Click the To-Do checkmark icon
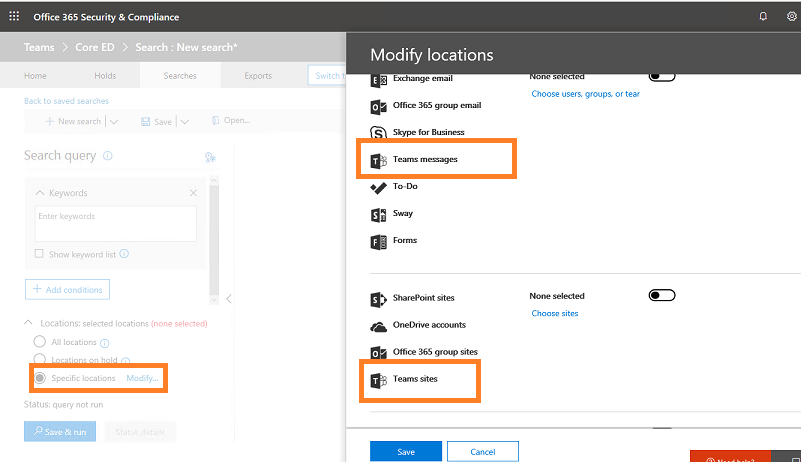Image resolution: width=801 pixels, height=462 pixels. [379, 188]
